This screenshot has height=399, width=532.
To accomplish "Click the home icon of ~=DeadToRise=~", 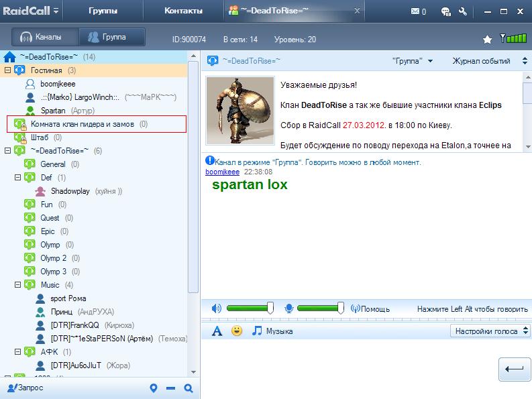I will click(x=9, y=56).
